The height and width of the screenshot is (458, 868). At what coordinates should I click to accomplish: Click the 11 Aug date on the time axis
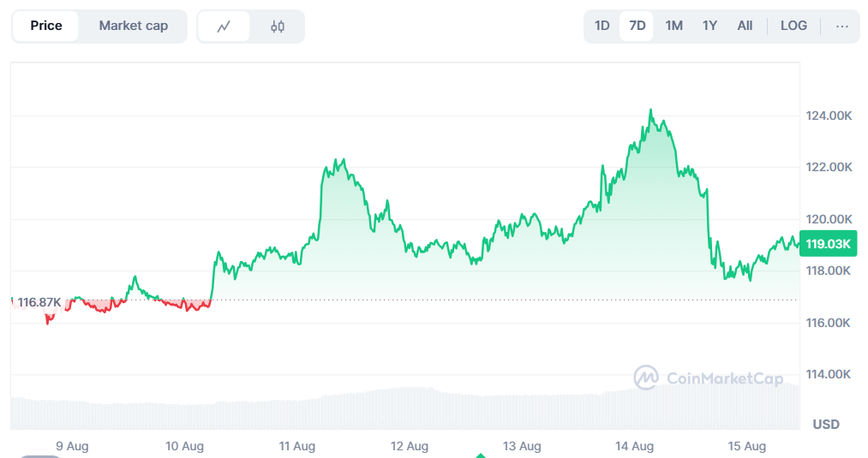click(x=297, y=446)
